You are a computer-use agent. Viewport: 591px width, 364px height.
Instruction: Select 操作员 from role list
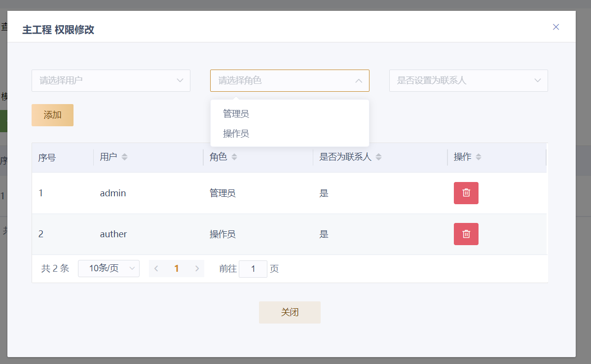(236, 134)
